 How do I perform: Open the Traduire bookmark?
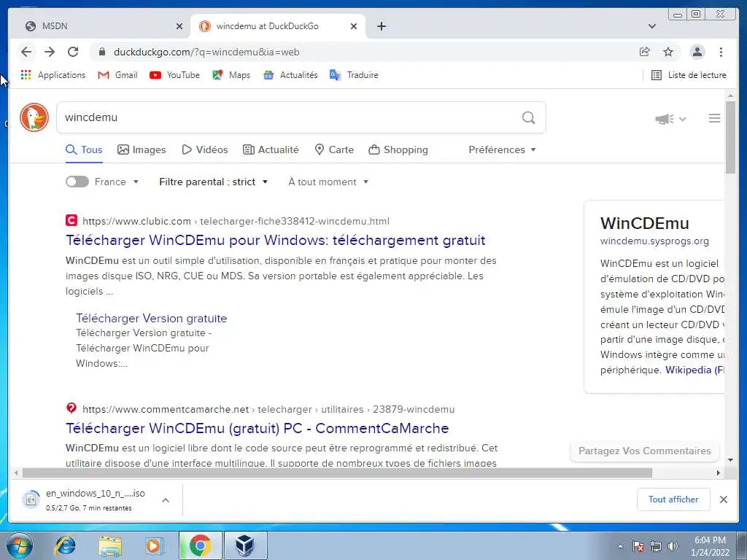pos(354,75)
